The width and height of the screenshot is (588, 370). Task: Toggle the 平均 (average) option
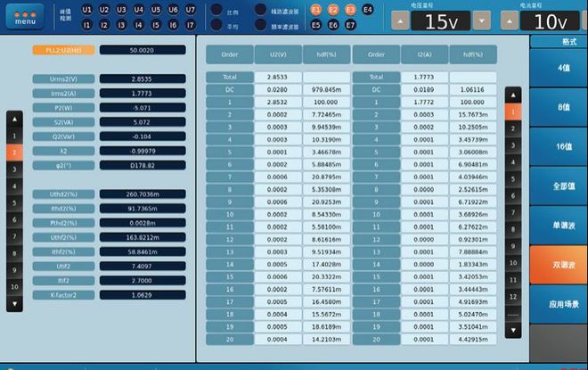[216, 26]
